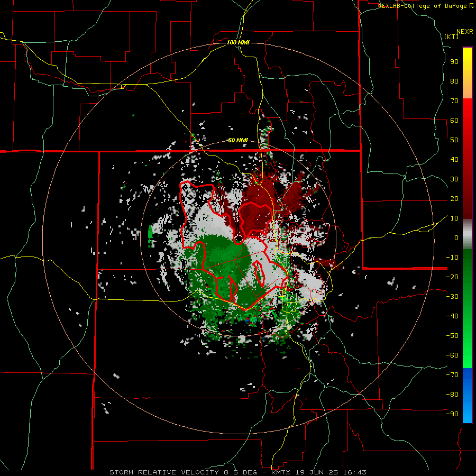Select the -50 value on the velocity scale

452,336
